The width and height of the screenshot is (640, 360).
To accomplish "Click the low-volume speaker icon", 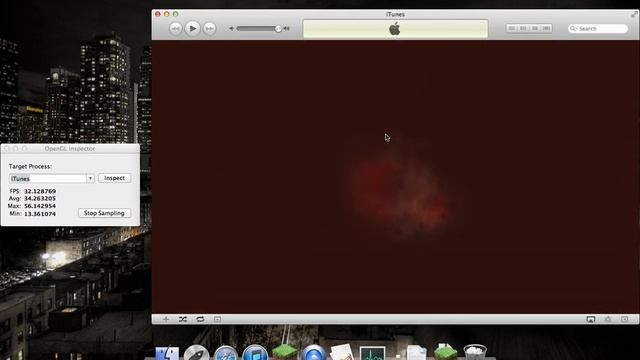I will pos(231,29).
